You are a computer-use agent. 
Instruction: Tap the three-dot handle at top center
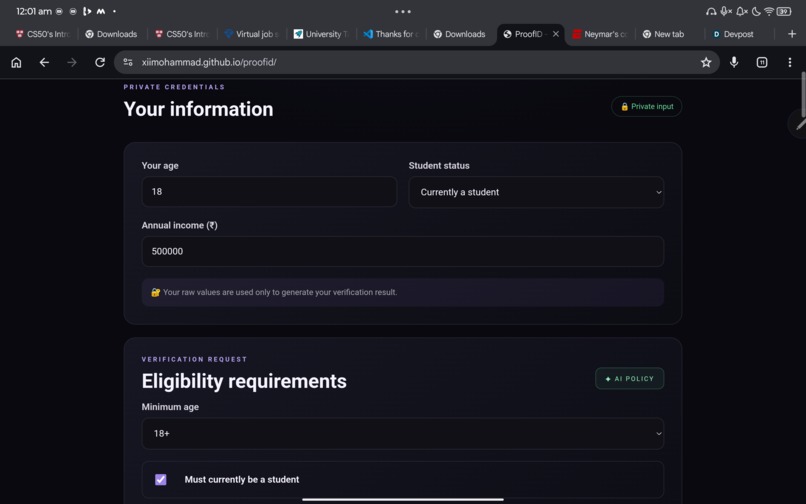(402, 11)
